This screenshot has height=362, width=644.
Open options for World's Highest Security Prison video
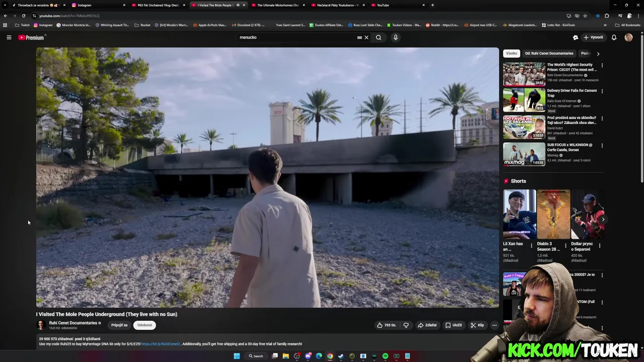(602, 65)
